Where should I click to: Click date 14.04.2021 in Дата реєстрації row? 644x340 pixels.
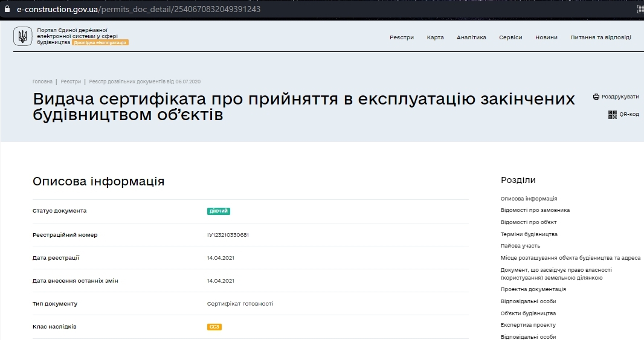(220, 258)
